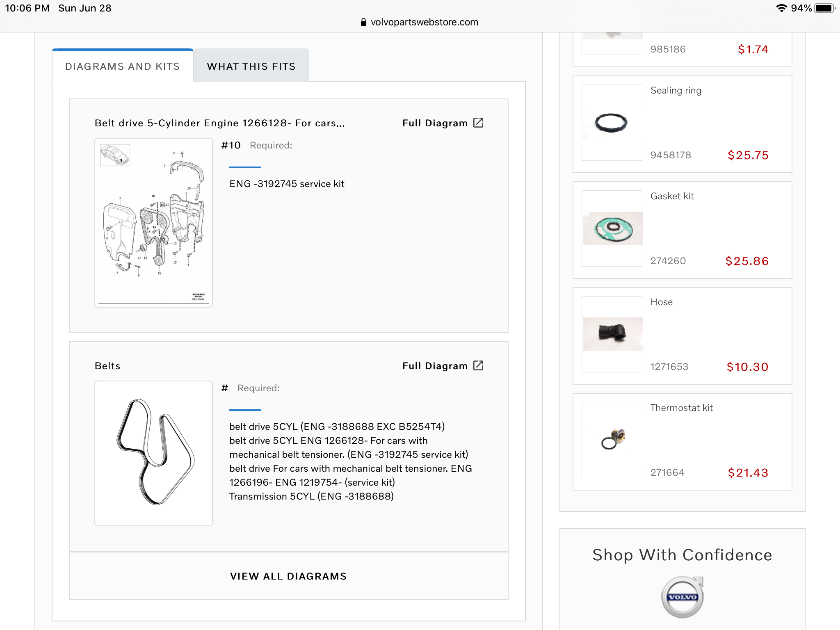This screenshot has width=840, height=630.
Task: Tap the battery indicator icon
Action: tap(824, 8)
